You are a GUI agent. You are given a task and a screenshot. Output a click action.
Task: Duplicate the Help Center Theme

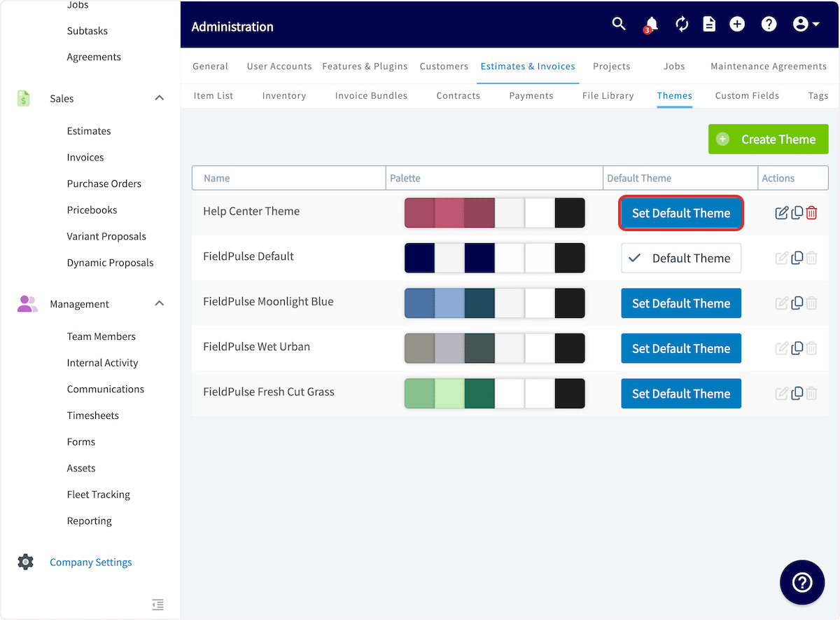(x=797, y=213)
